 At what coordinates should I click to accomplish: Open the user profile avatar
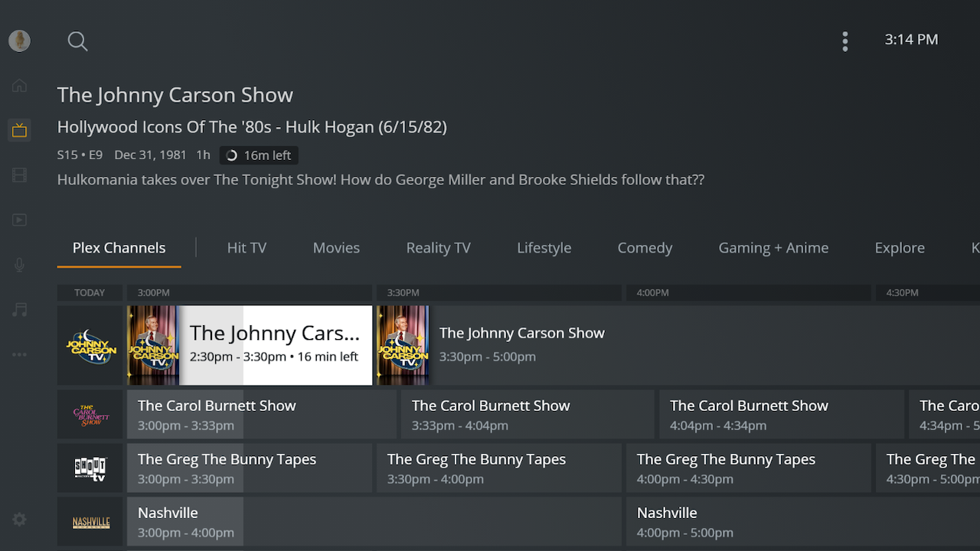click(19, 41)
